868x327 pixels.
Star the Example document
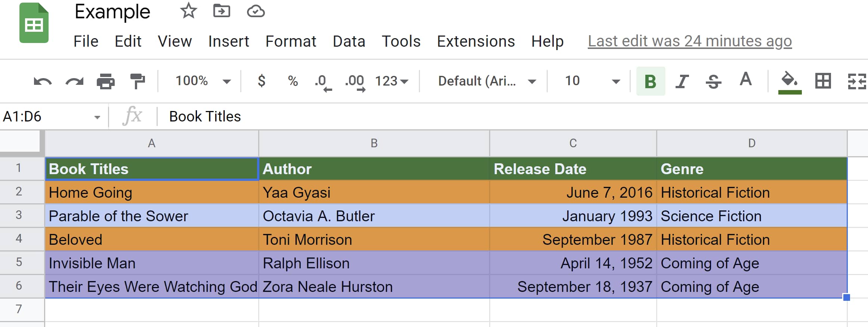[188, 11]
